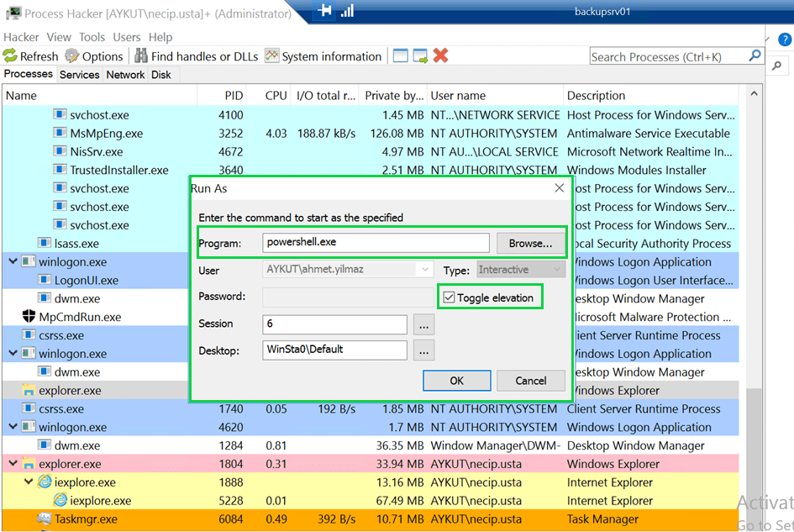Image resolution: width=794 pixels, height=532 pixels.
Task: Collapse the explorer.exe tree with PID 1804
Action: [x=13, y=464]
